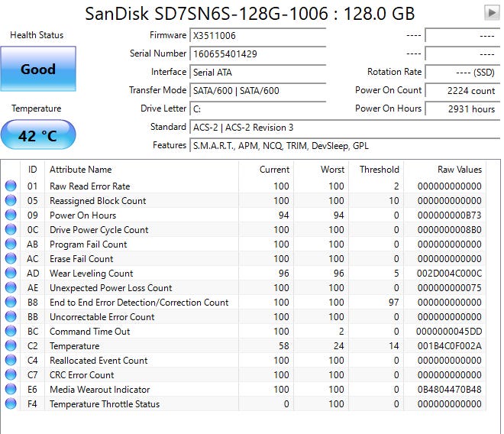504x434 pixels.
Task: Select the Temperature Throttle Status attribute name
Action: point(105,403)
